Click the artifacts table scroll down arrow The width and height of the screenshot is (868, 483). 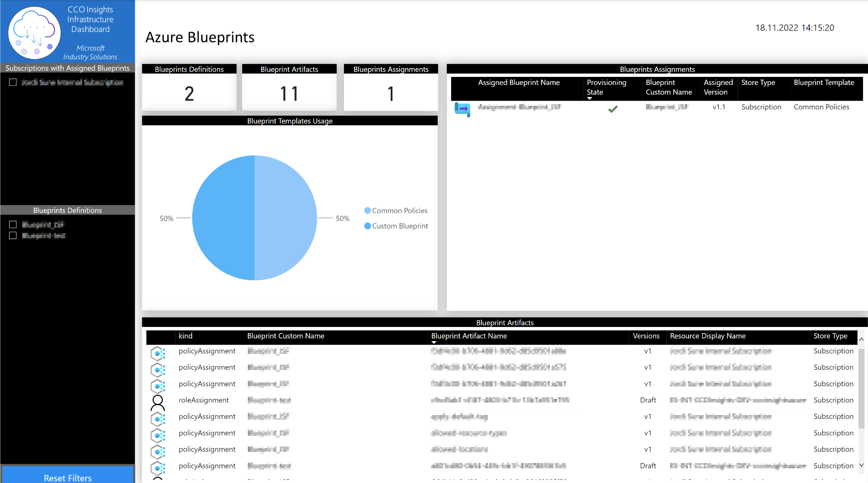point(861,465)
